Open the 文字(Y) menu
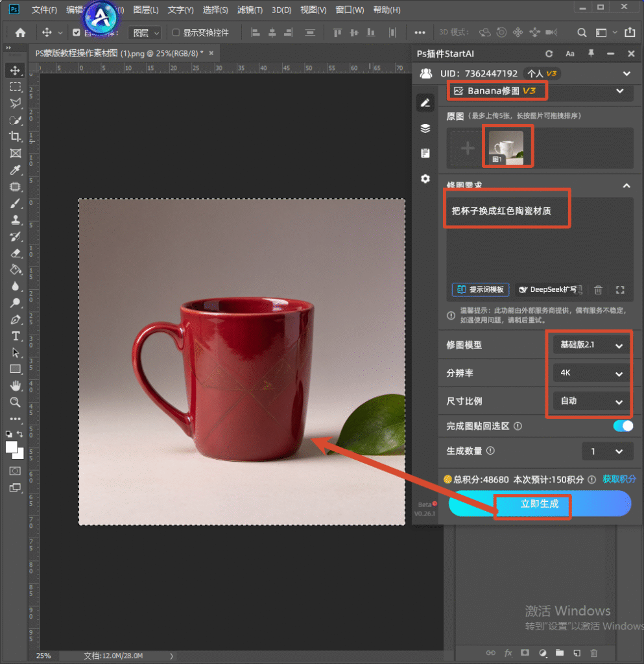 (180, 10)
